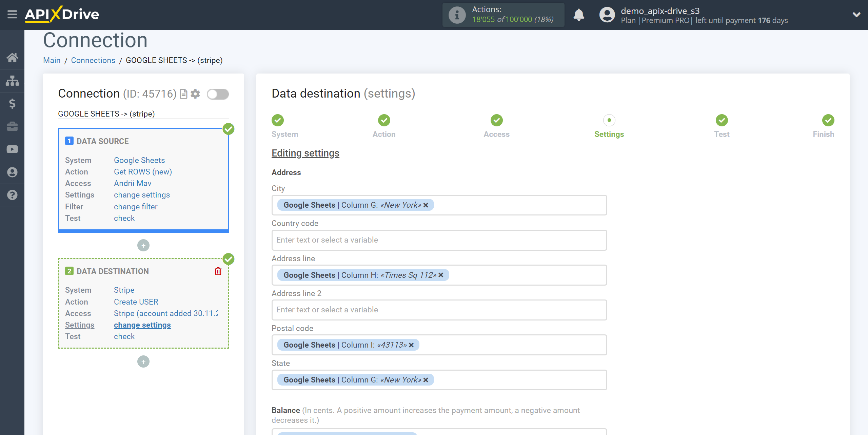This screenshot has height=435, width=868.
Task: Click the change filter link
Action: [x=136, y=207]
